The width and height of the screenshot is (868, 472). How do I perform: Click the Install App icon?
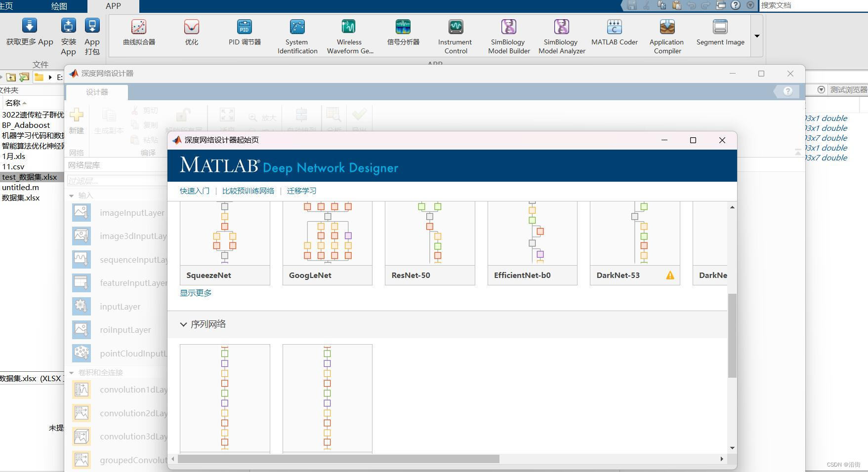pyautogui.click(x=68, y=26)
